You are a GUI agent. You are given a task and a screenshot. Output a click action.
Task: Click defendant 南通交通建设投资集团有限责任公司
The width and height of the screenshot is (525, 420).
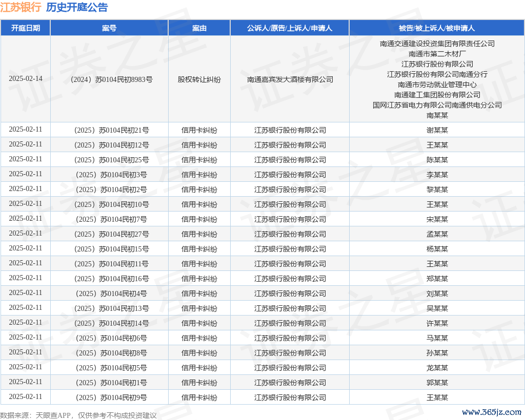[437, 44]
